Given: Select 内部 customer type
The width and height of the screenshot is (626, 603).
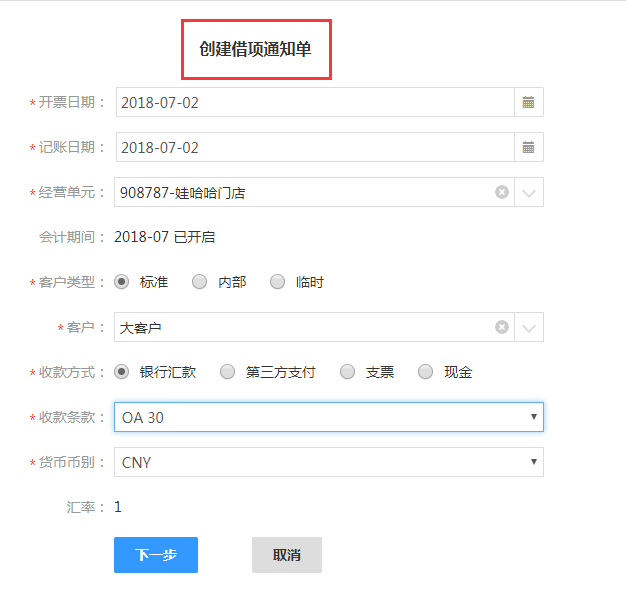Looking at the screenshot, I should 199,282.
